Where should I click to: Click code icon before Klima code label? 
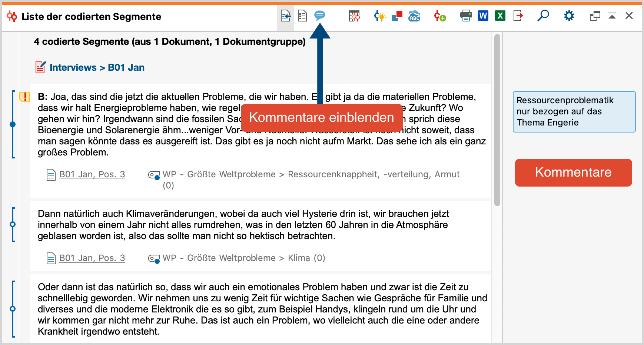tap(154, 258)
